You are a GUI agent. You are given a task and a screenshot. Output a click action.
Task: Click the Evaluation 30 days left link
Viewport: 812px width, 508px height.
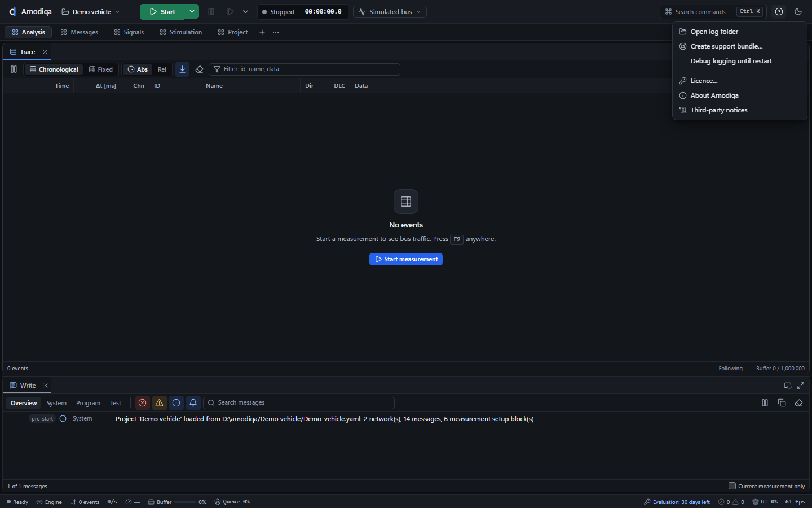(677, 502)
